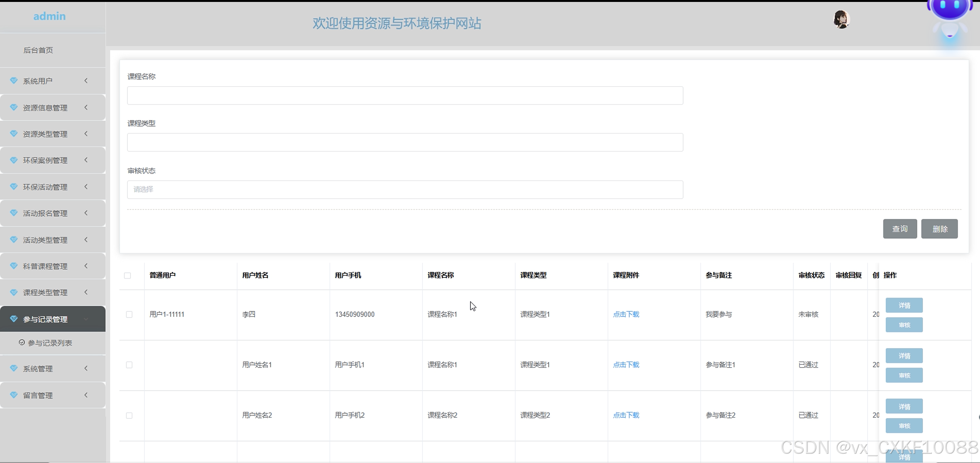Screen dimensions: 980x463
Task: Click diamond icon beside 科普课程管理
Action: click(14, 266)
